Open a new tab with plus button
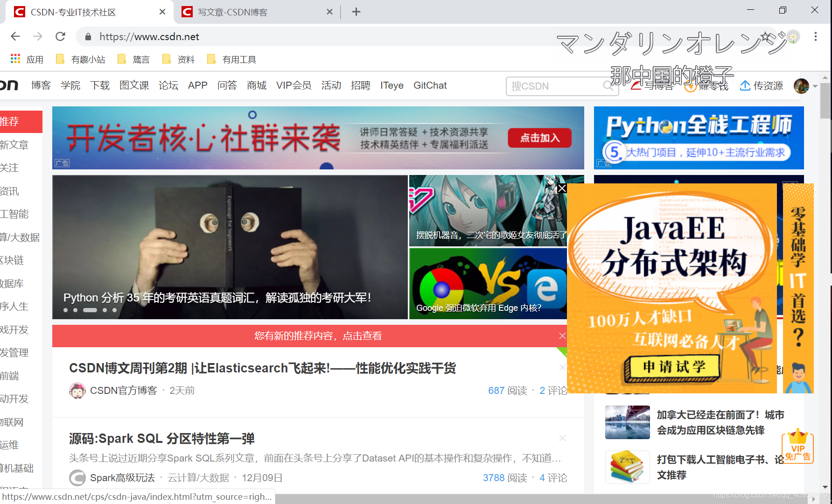This screenshot has width=832, height=504. [x=356, y=12]
